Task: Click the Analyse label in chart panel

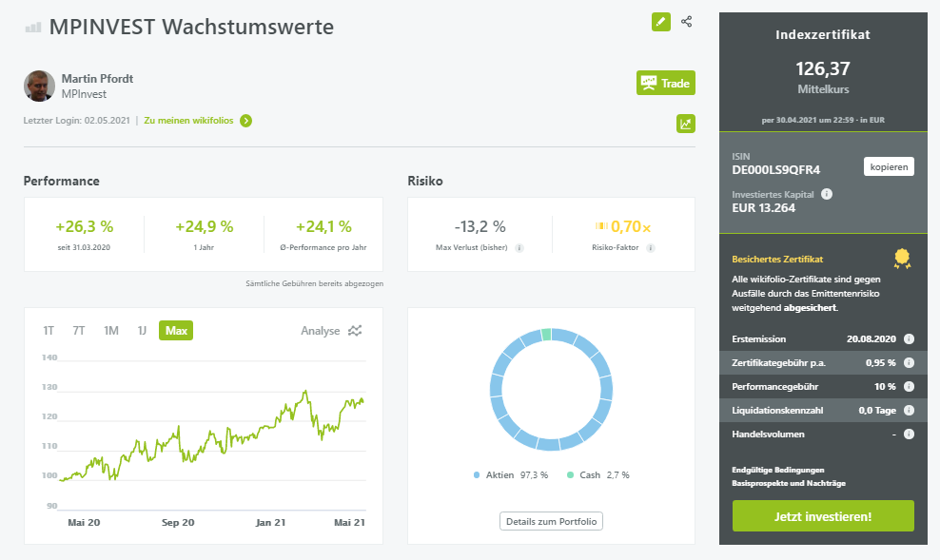Action: click(320, 331)
